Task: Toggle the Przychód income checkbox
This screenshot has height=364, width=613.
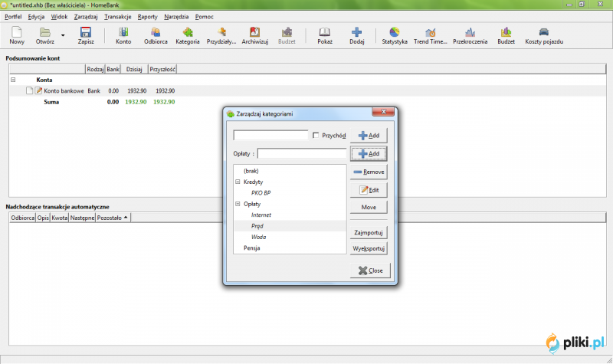Action: [316, 136]
